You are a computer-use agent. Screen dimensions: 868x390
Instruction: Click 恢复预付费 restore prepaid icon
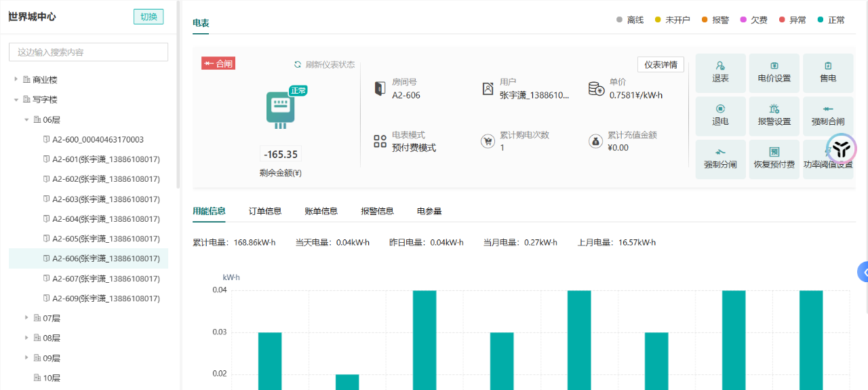tap(774, 153)
